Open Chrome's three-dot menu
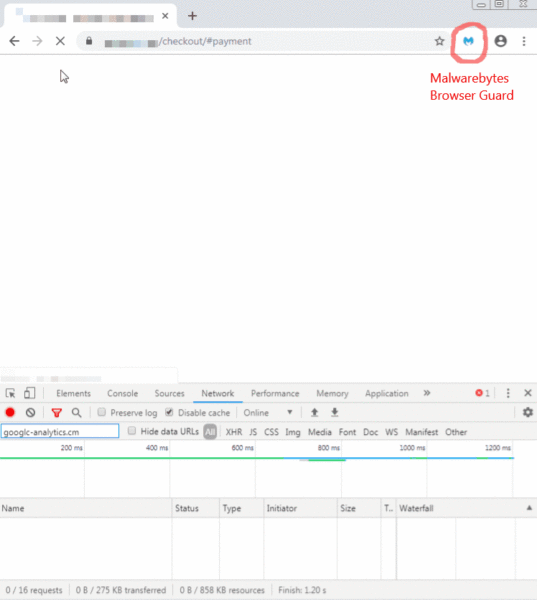 coord(524,41)
